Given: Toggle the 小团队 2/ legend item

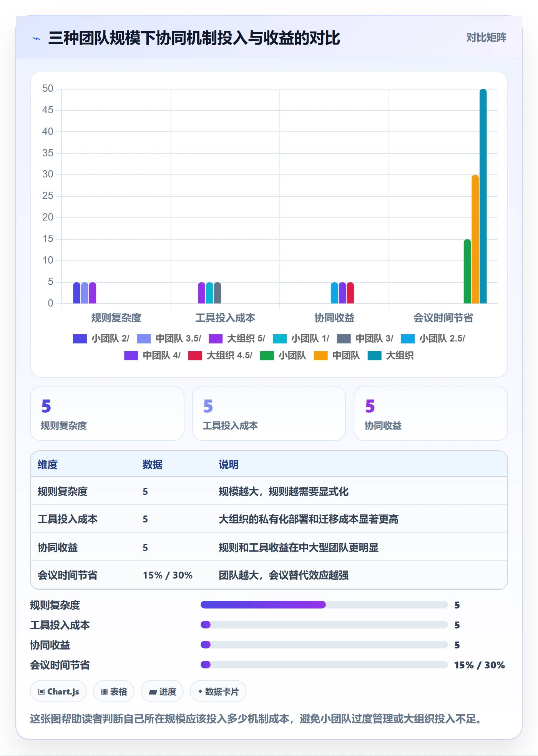Looking at the screenshot, I should pos(101,338).
